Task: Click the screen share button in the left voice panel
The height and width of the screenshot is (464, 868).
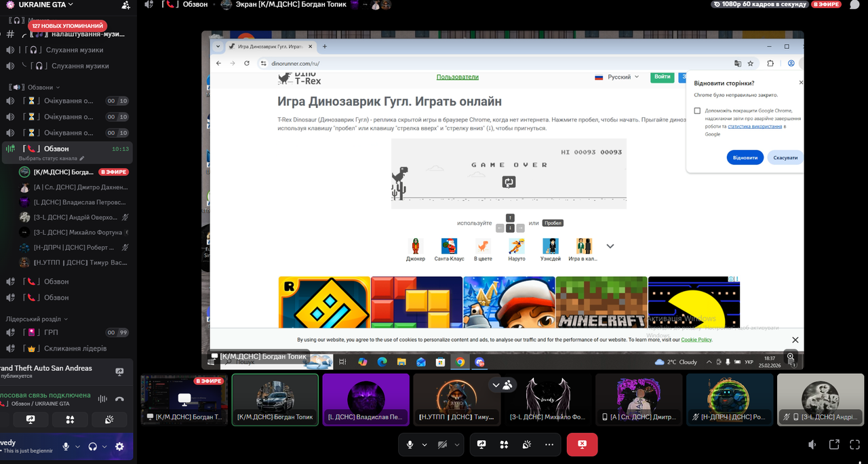Action: pos(31,420)
